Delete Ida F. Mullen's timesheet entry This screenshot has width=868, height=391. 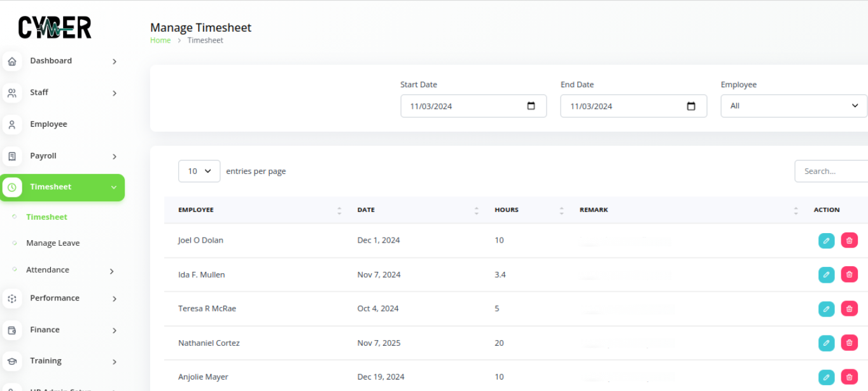[849, 274]
